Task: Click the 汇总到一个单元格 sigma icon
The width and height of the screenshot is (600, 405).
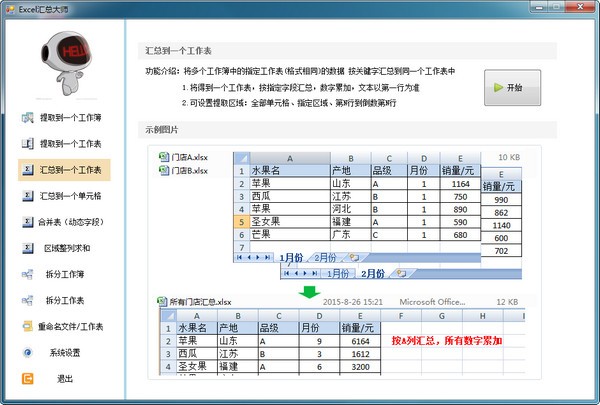Action: pyautogui.click(x=27, y=196)
